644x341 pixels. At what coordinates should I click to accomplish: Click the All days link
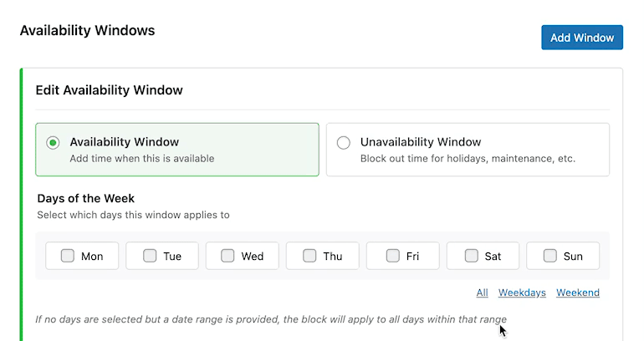pyautogui.click(x=482, y=293)
